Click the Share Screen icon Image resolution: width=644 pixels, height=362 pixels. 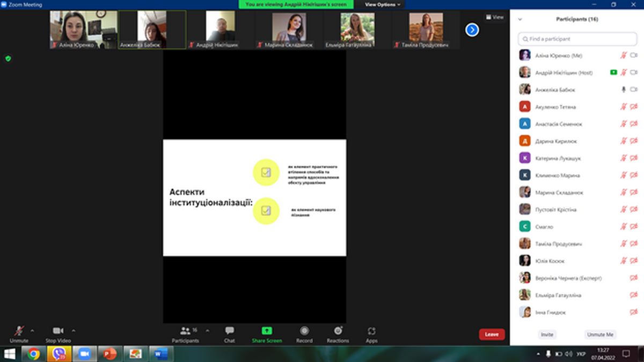coord(267,331)
